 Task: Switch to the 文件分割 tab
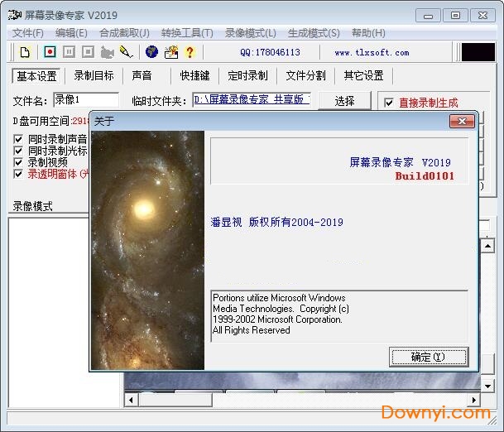click(305, 75)
